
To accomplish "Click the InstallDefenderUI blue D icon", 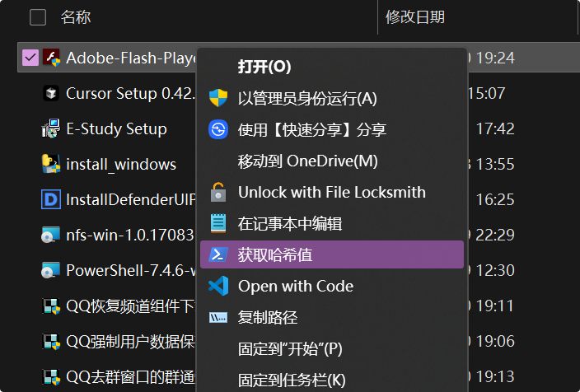I will 51,199.
